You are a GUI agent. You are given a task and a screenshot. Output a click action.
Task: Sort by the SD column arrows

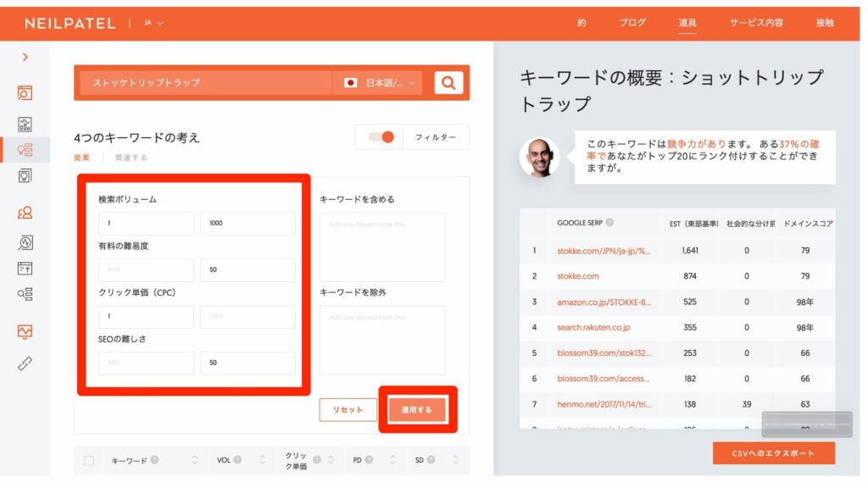click(455, 460)
